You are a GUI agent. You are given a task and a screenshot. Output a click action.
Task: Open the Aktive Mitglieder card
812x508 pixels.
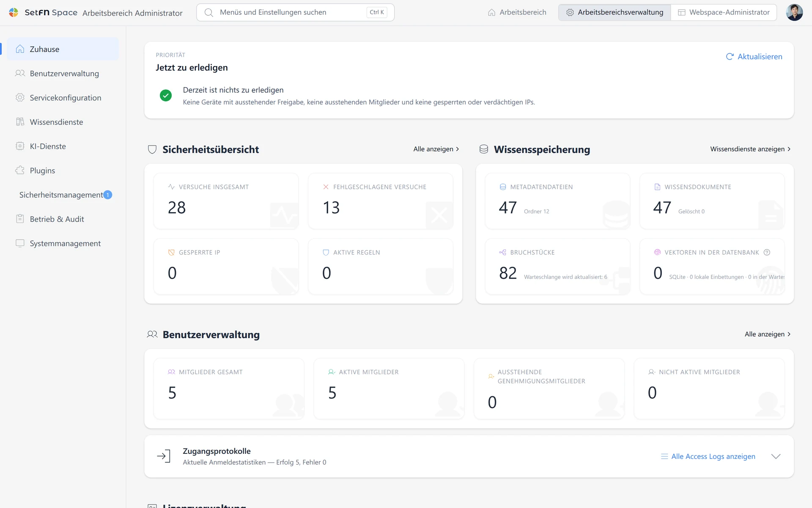[389, 389]
